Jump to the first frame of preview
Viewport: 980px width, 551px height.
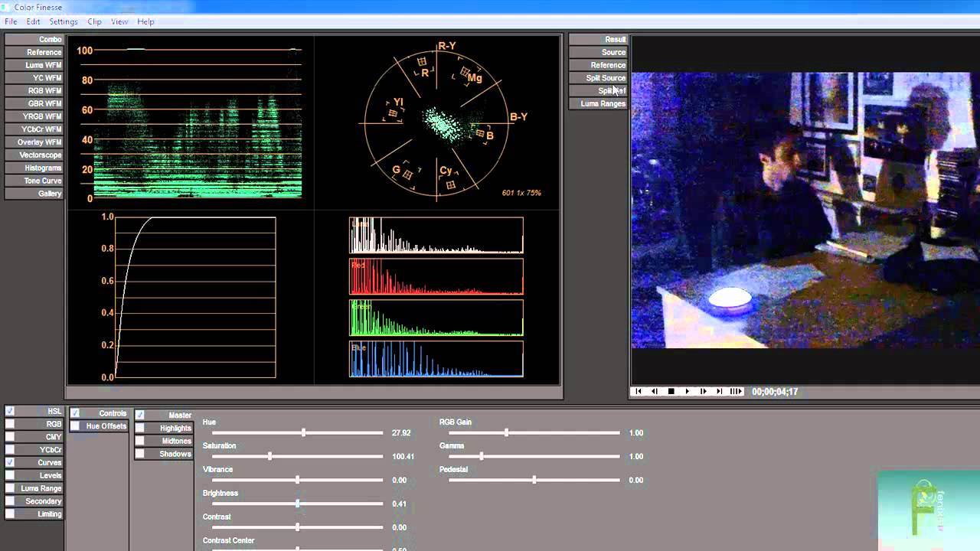pos(638,391)
